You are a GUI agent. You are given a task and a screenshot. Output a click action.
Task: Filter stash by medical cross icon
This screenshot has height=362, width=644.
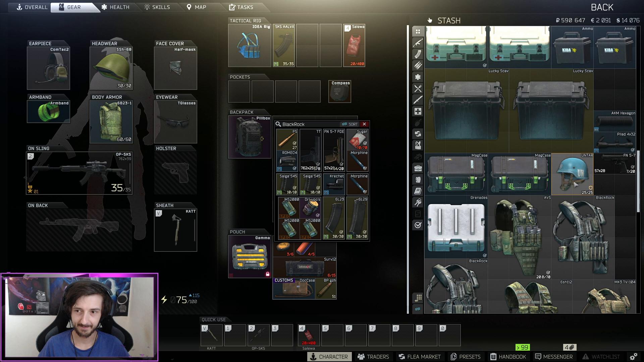point(418,111)
